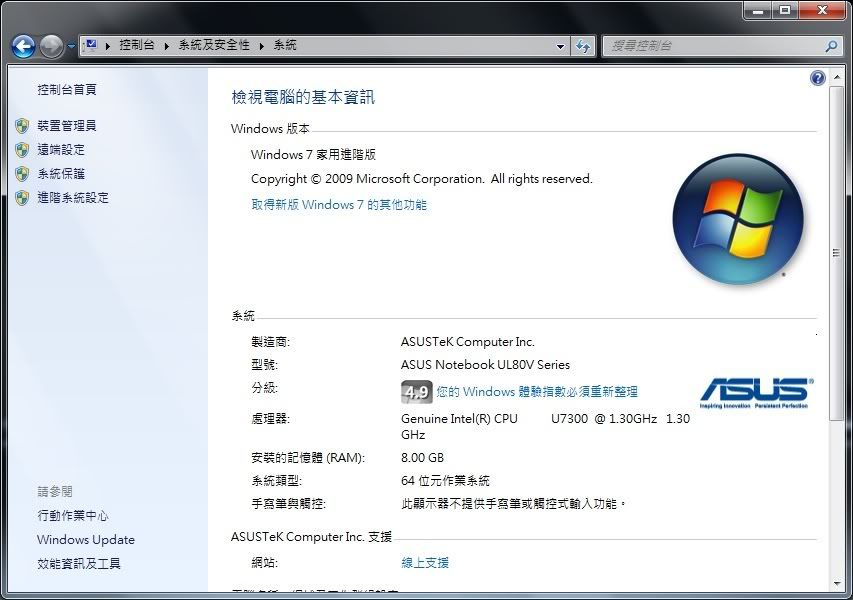Click the vertical scrollbar thumb

tap(837, 253)
